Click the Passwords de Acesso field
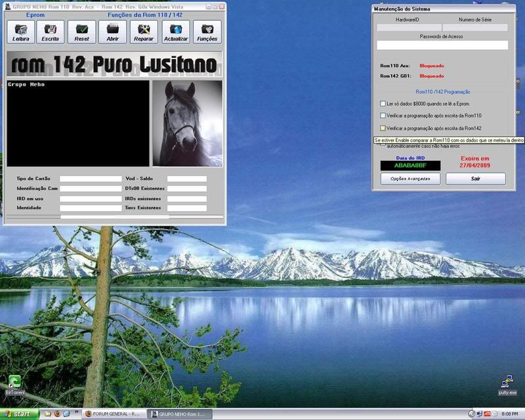Image resolution: width=525 pixels, height=420 pixels. click(x=442, y=45)
